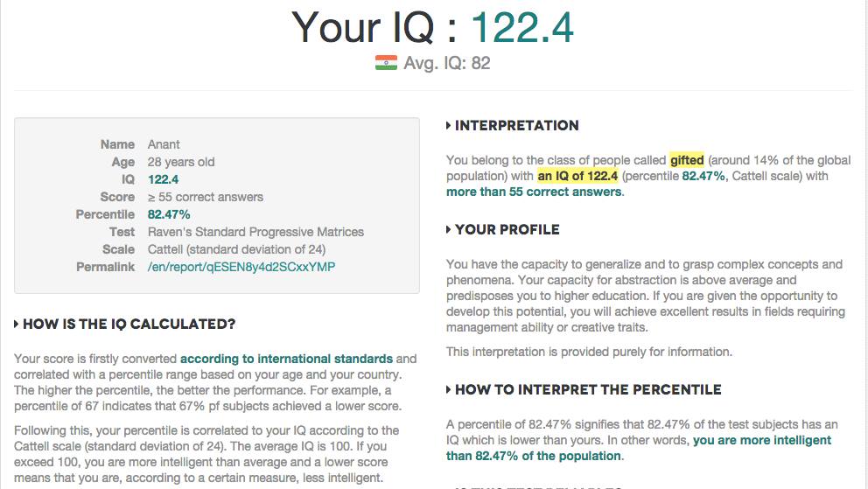Open the /en/report permalink

(x=241, y=267)
